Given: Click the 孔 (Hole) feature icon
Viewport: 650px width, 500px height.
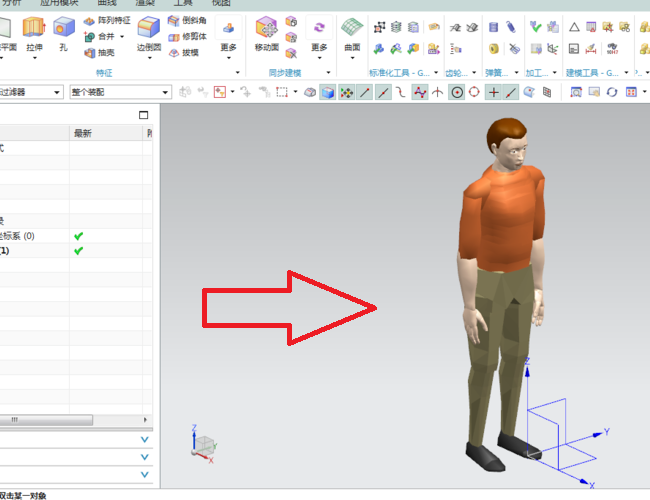Looking at the screenshot, I should (x=63, y=35).
